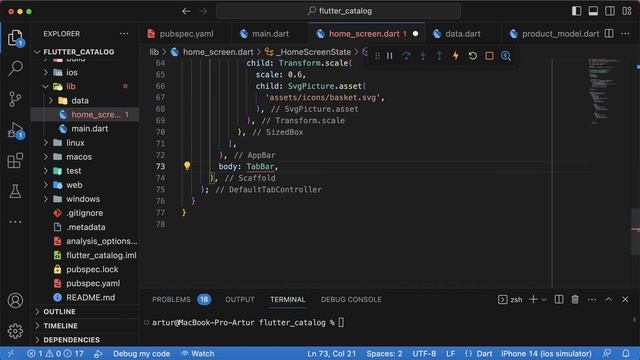Select iPhone 14 (ios simulator) device
This screenshot has height=360, width=640.
(546, 353)
